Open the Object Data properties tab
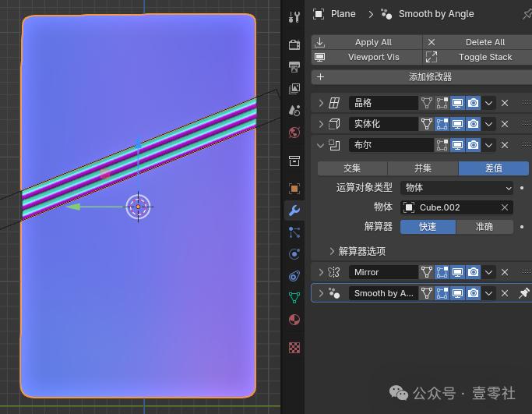The image size is (532, 414). (x=294, y=298)
